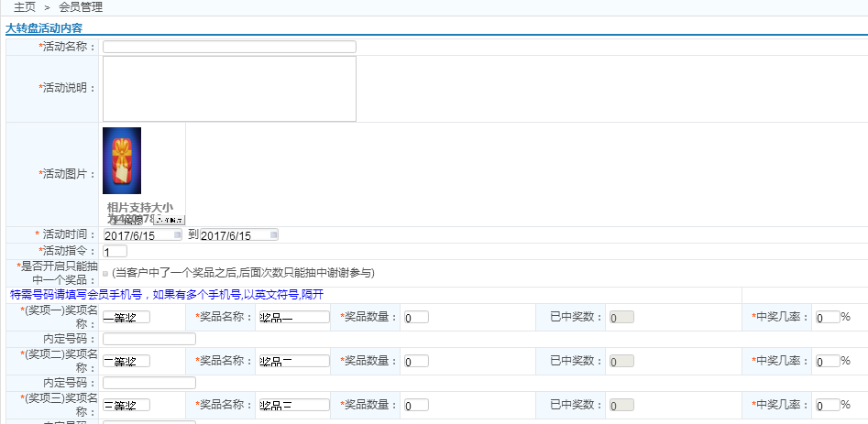
Task: Focus the 活动名称 text field
Action: coord(229,47)
